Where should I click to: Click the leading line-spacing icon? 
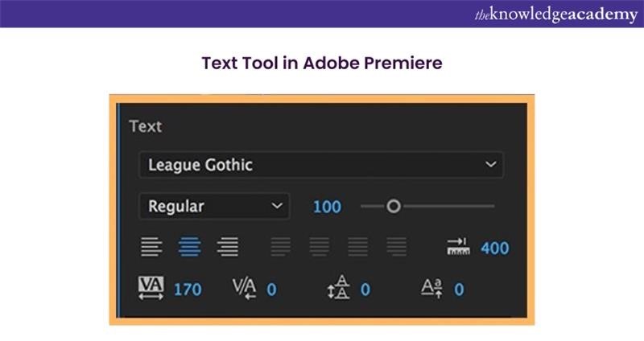pos(338,289)
